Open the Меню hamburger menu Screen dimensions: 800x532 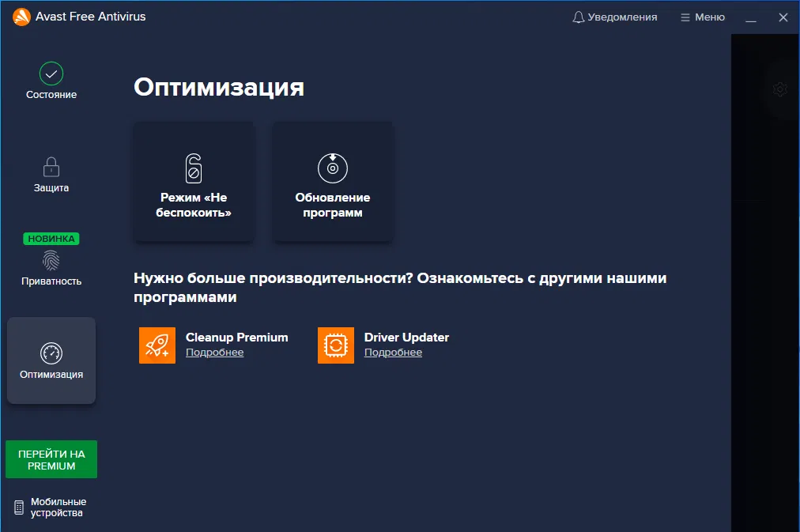[703, 17]
